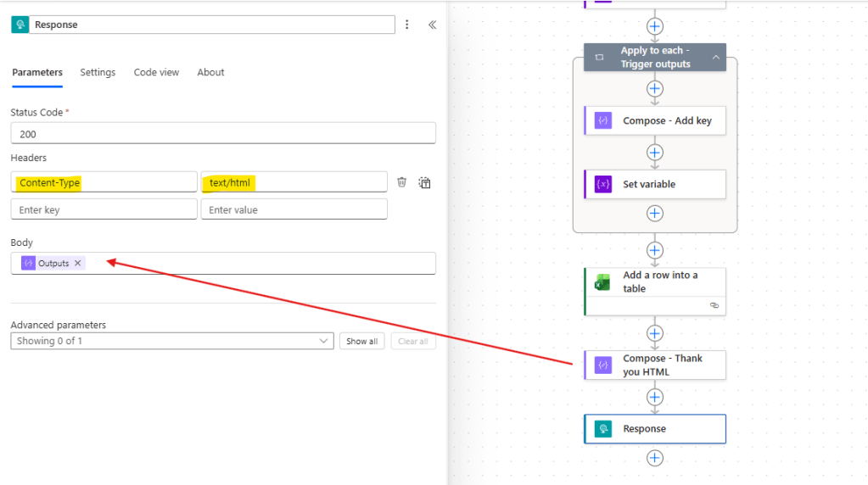Screen dimensions: 868x485
Task: Click the Advanced parameters label
Action: tap(59, 325)
